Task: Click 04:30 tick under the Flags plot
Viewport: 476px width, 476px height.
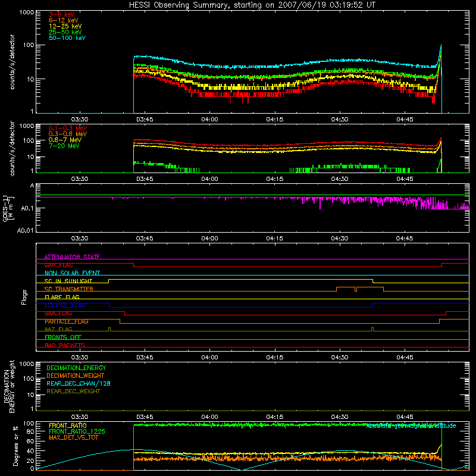Action: [x=339, y=358]
